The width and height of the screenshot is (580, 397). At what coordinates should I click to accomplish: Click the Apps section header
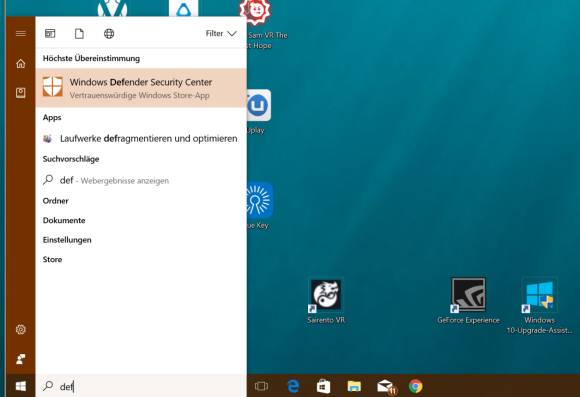coord(52,118)
